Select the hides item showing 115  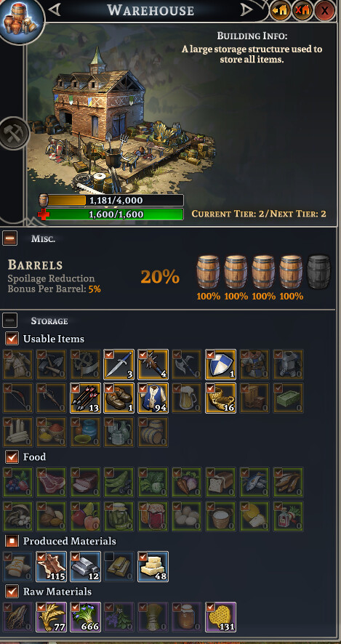pyautogui.click(x=52, y=567)
